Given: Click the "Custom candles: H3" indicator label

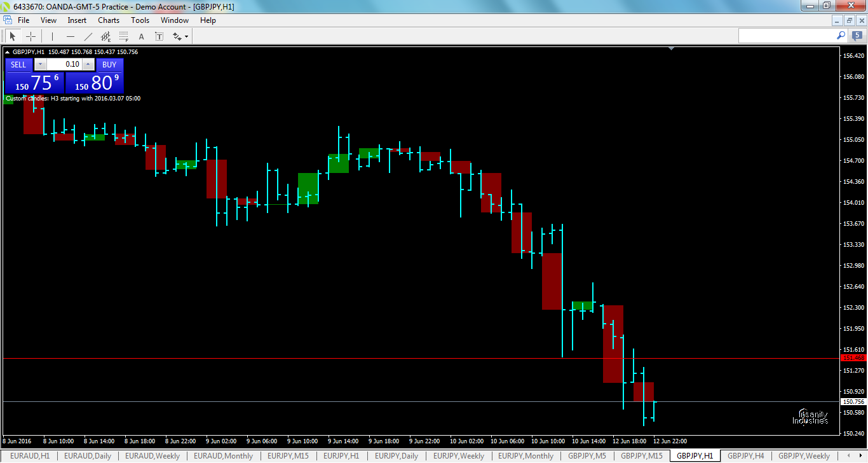Looking at the screenshot, I should coord(73,99).
